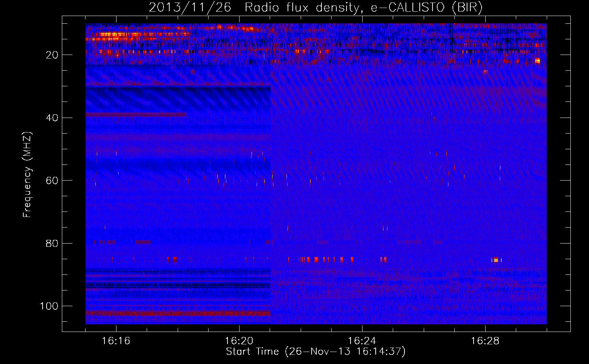Click the 20 MHz frequency tick label
589x364 pixels.
[x=52, y=55]
